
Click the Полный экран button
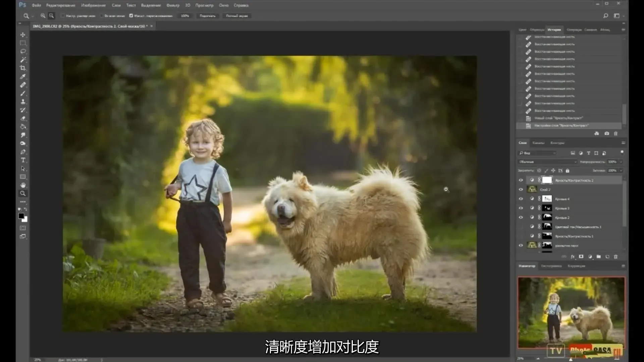[237, 16]
